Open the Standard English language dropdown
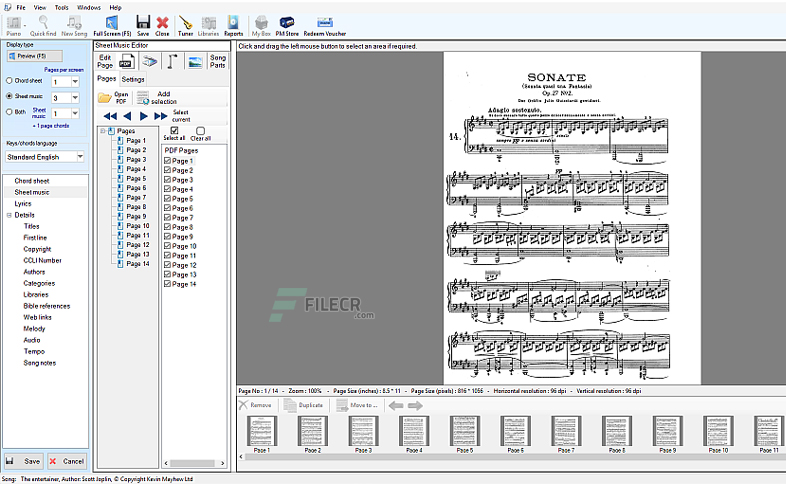 point(80,157)
